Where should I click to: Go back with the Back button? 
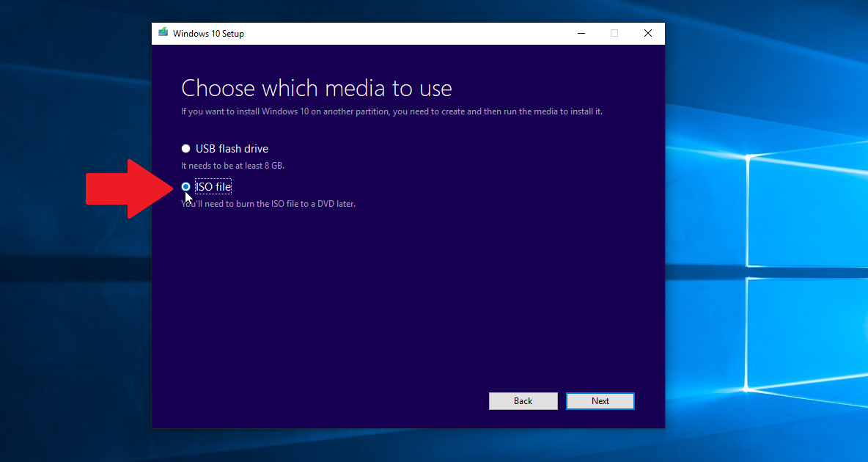[523, 401]
